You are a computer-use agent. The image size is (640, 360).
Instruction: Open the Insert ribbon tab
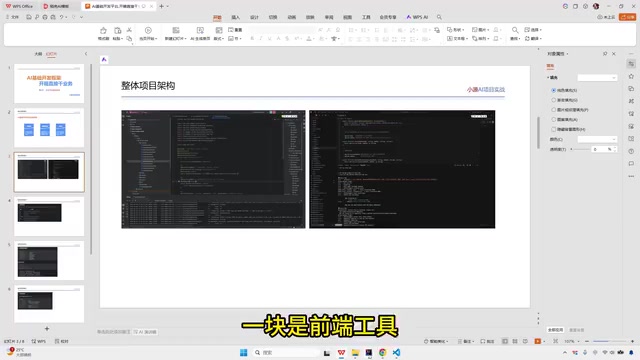236,17
